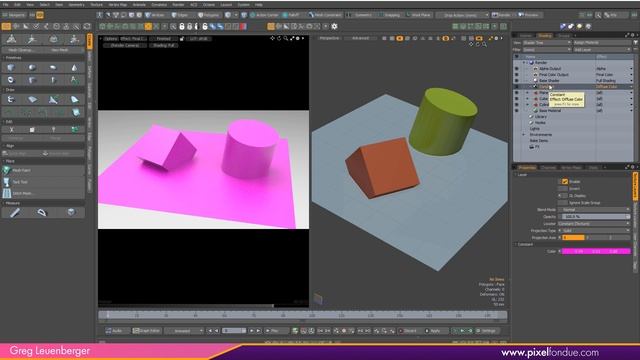The width and height of the screenshot is (640, 360).
Task: Open the Help menu
Action: (x=259, y=4)
